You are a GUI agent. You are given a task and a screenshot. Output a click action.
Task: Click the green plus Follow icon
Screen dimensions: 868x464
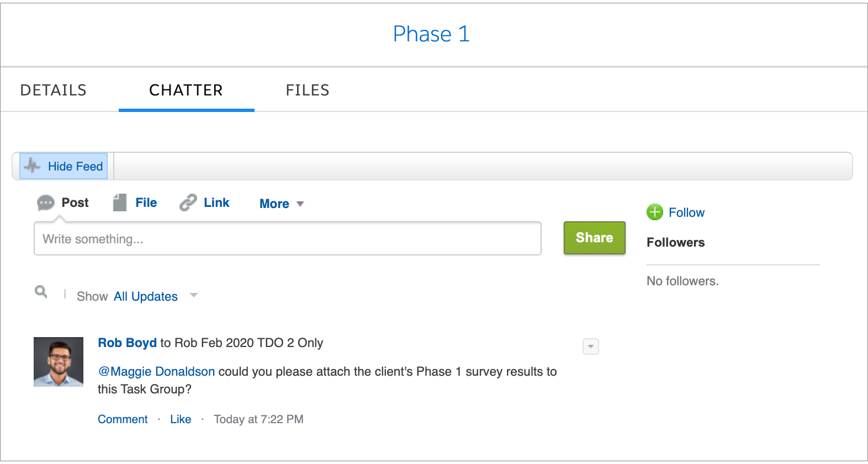pyautogui.click(x=655, y=212)
